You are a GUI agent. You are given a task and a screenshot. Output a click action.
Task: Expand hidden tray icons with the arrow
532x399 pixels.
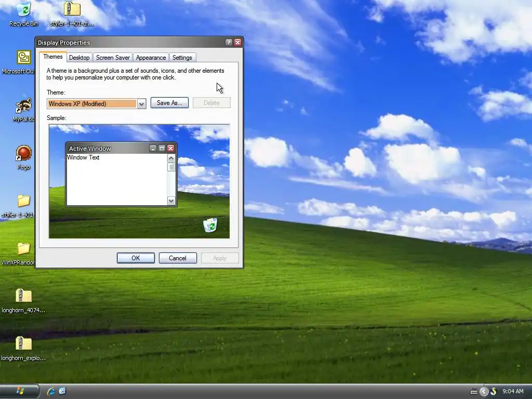(x=484, y=392)
